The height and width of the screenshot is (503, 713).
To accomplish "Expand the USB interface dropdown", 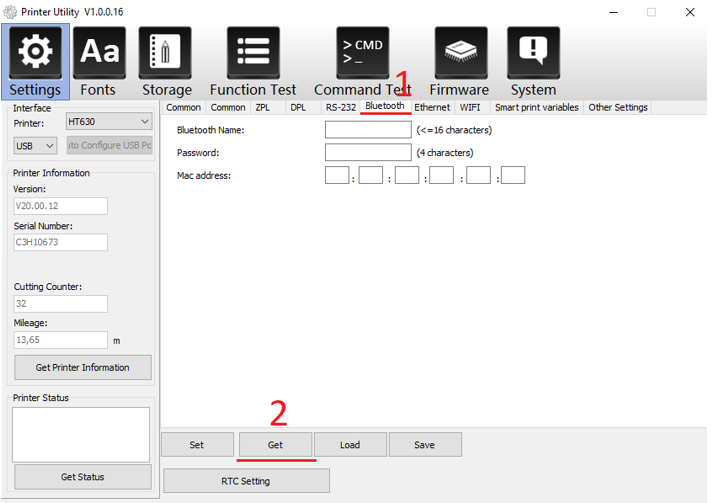I will pos(36,146).
